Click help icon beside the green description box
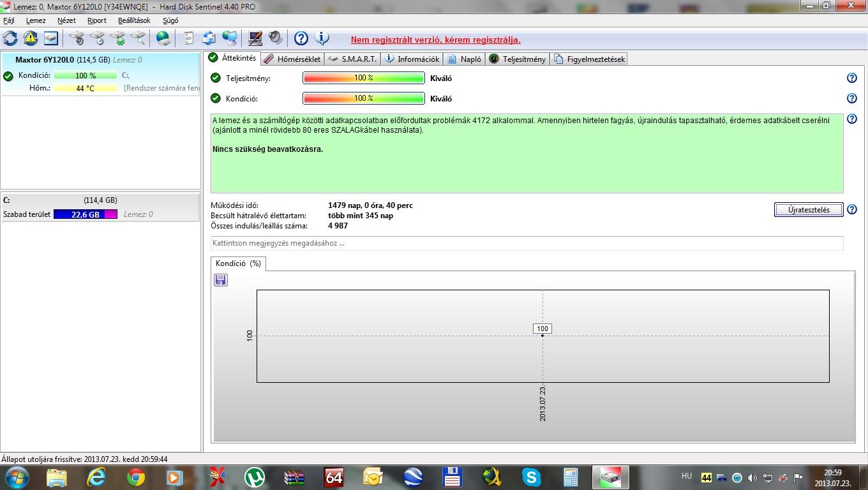The height and width of the screenshot is (490, 868). coord(851,119)
